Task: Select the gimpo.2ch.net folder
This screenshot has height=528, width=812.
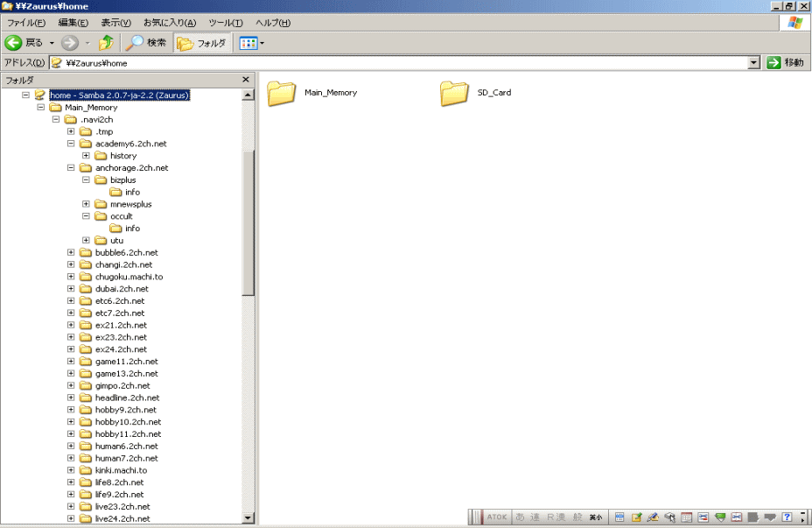Action: click(x=122, y=385)
